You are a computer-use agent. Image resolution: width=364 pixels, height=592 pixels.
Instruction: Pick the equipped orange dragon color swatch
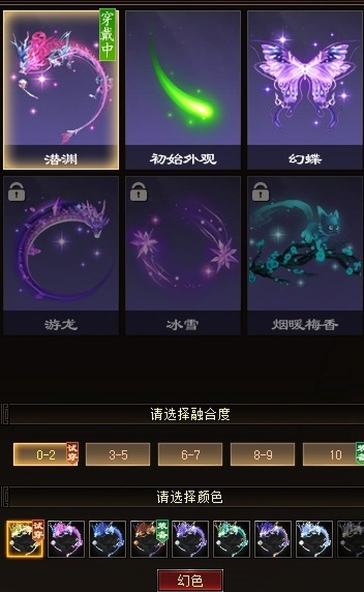(x=149, y=539)
